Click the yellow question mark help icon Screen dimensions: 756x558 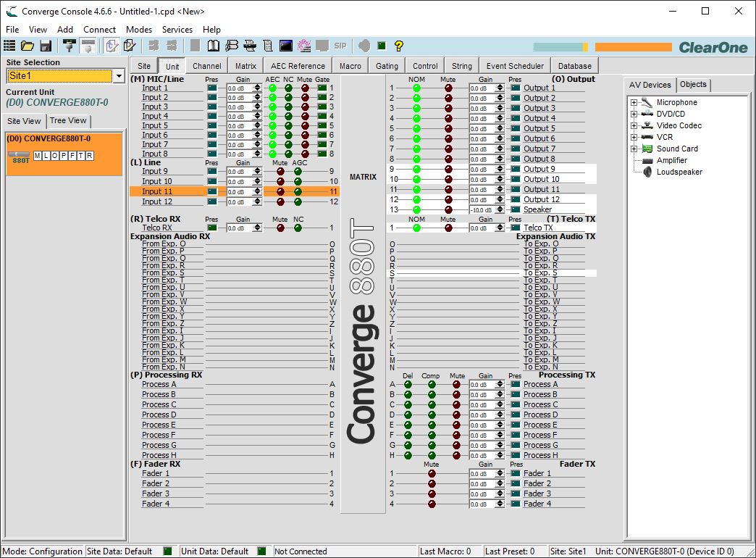tap(398, 46)
